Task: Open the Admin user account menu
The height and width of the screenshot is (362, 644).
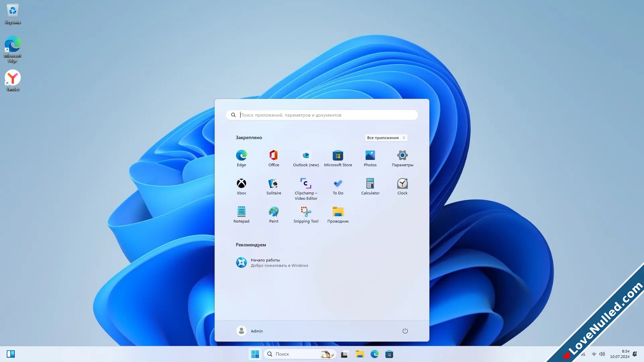Action: [x=250, y=331]
